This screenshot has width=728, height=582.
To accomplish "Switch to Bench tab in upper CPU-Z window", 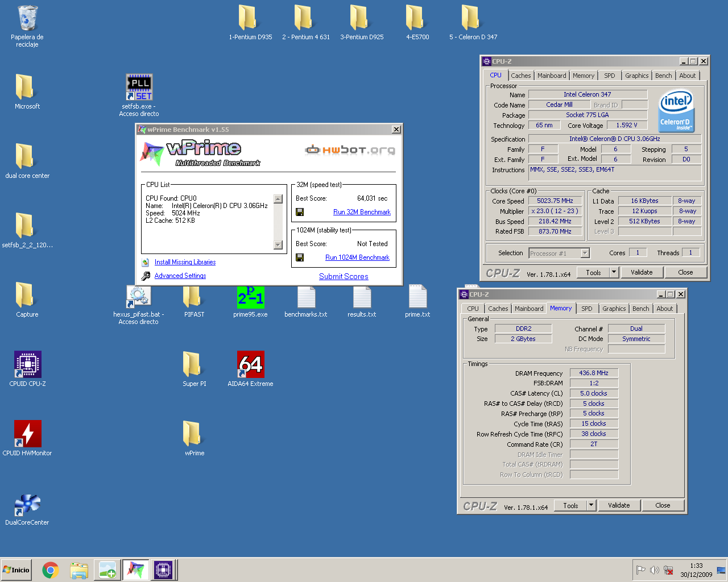I will [x=663, y=76].
